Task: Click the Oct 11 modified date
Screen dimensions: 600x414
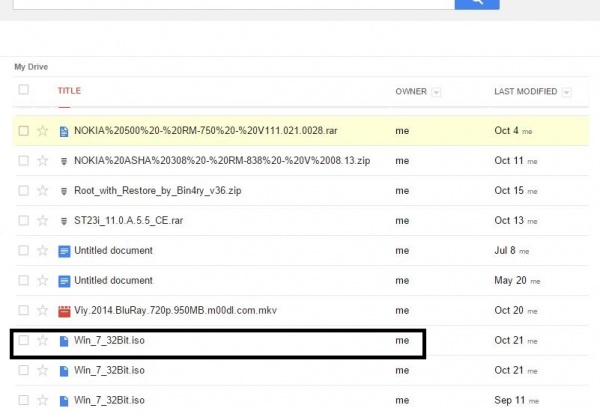Action: pos(509,161)
